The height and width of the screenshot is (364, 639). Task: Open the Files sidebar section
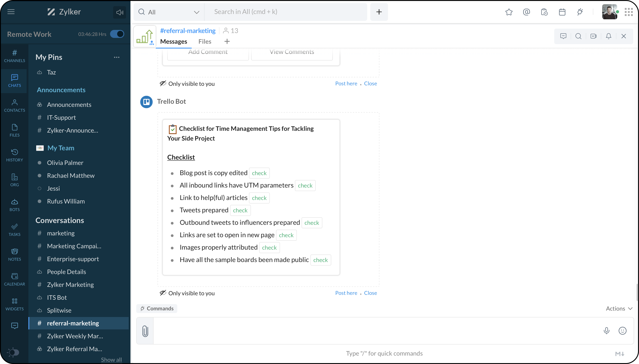tap(14, 130)
